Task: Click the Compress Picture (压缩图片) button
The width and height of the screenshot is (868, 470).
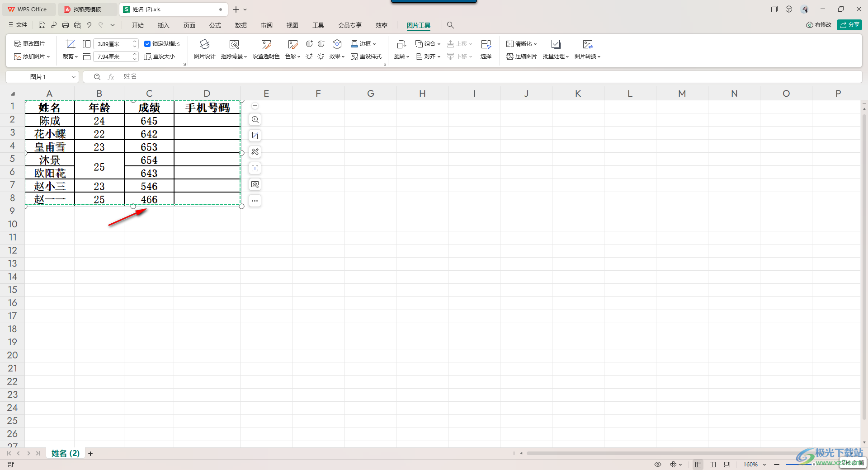Action: point(521,56)
